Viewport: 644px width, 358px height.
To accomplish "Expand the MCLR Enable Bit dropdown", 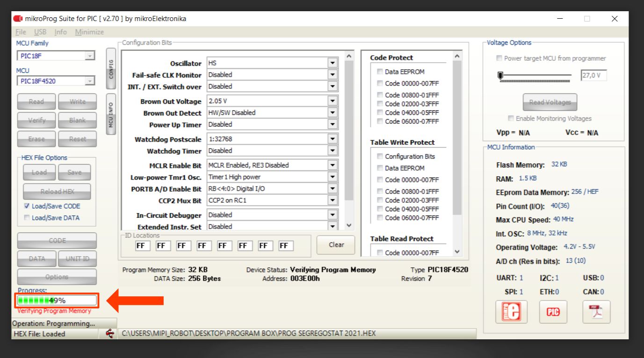I will point(333,165).
